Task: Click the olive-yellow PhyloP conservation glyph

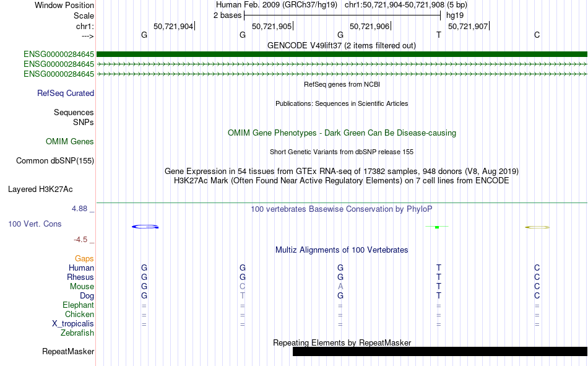Action: [537, 227]
